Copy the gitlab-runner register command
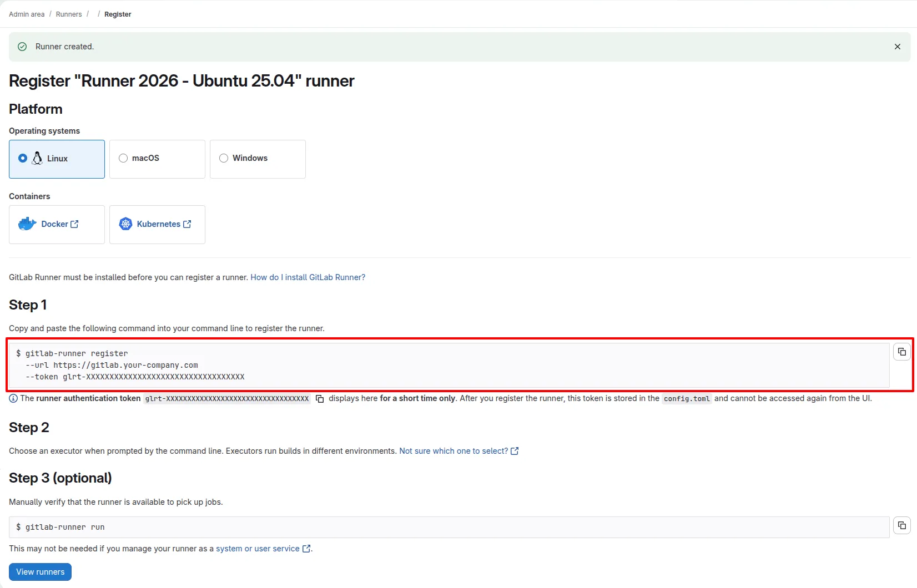Screen dimensions: 917x588 point(902,352)
